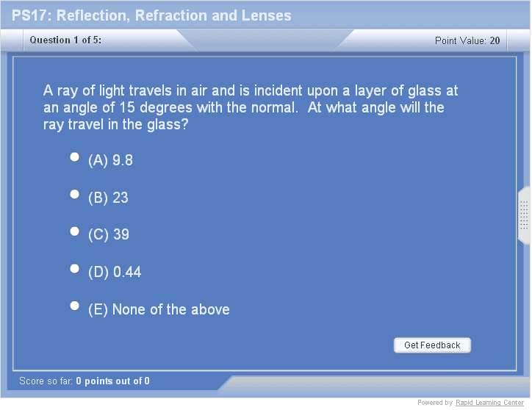Select the (E) None of the above radio
The width and height of the screenshot is (532, 410).
74,306
